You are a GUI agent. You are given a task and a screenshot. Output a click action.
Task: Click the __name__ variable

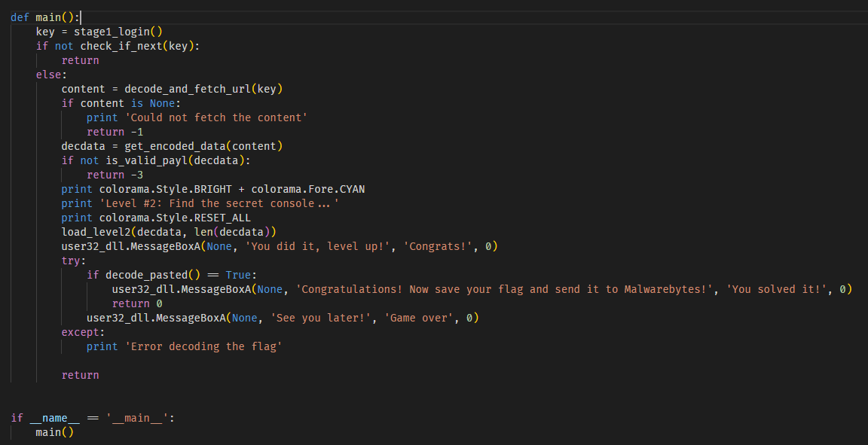tap(55, 418)
